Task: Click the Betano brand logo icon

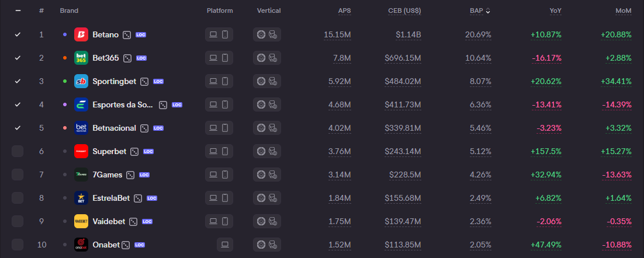Action: (81, 34)
